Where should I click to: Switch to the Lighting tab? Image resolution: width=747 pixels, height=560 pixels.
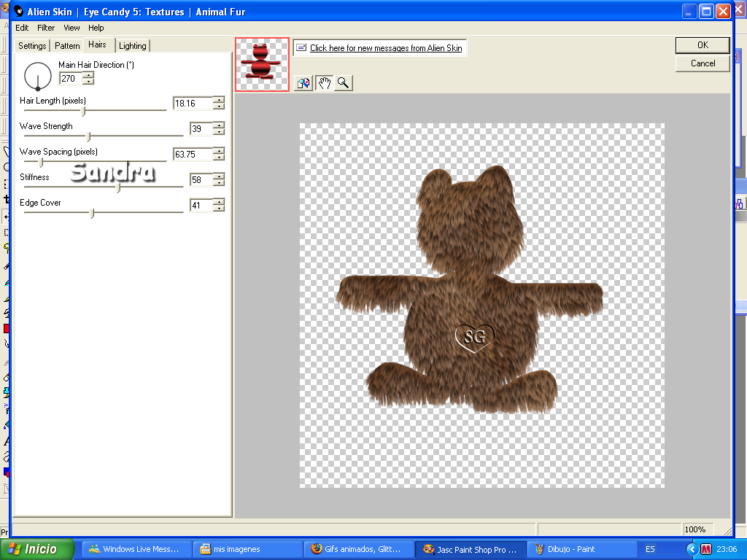click(133, 46)
